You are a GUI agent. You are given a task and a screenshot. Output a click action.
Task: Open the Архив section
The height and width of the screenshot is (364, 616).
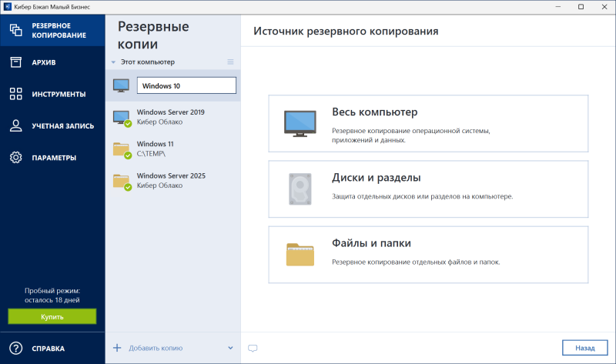pyautogui.click(x=43, y=62)
